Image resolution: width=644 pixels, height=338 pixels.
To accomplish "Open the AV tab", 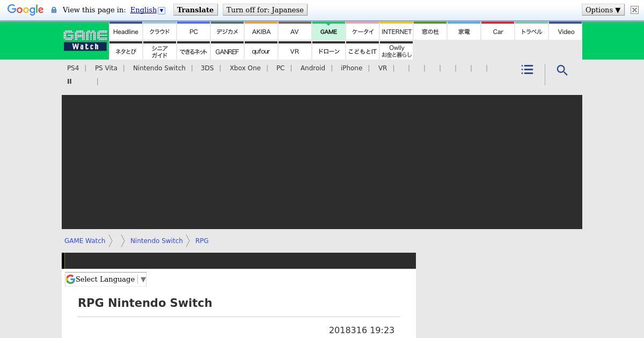I will pyautogui.click(x=295, y=31).
